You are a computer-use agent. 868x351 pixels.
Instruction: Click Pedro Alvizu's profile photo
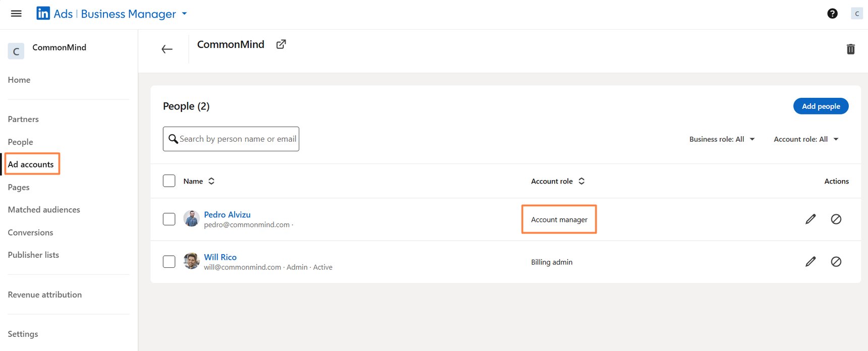tap(191, 218)
